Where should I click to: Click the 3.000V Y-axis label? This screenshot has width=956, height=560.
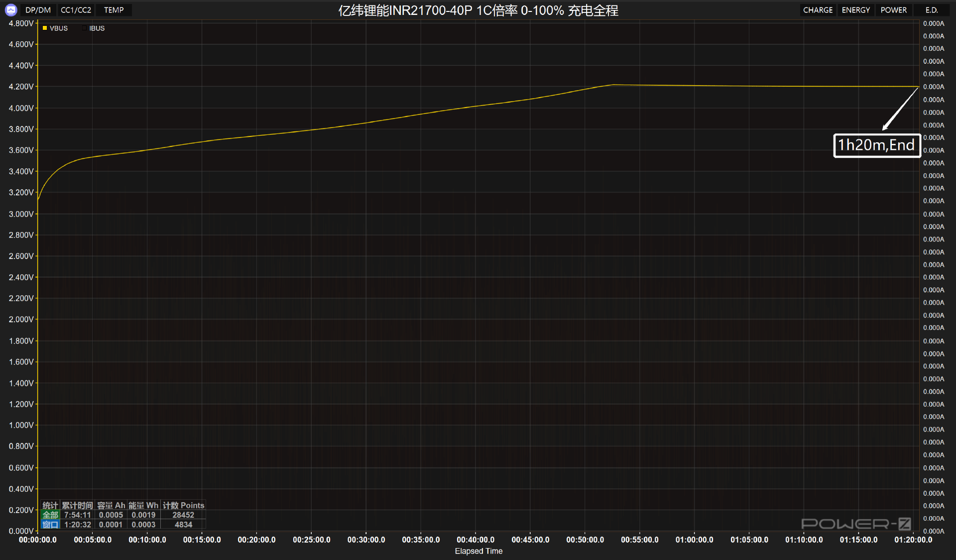click(x=21, y=214)
